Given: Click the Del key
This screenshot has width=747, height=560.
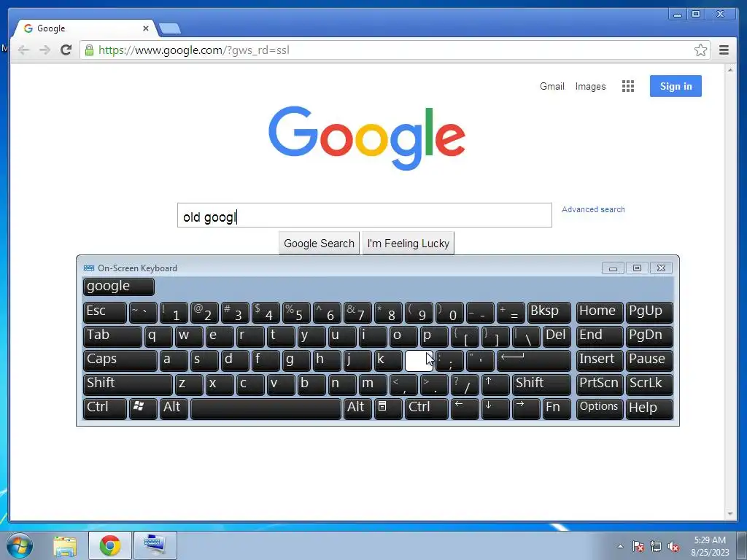Looking at the screenshot, I should click(557, 336).
